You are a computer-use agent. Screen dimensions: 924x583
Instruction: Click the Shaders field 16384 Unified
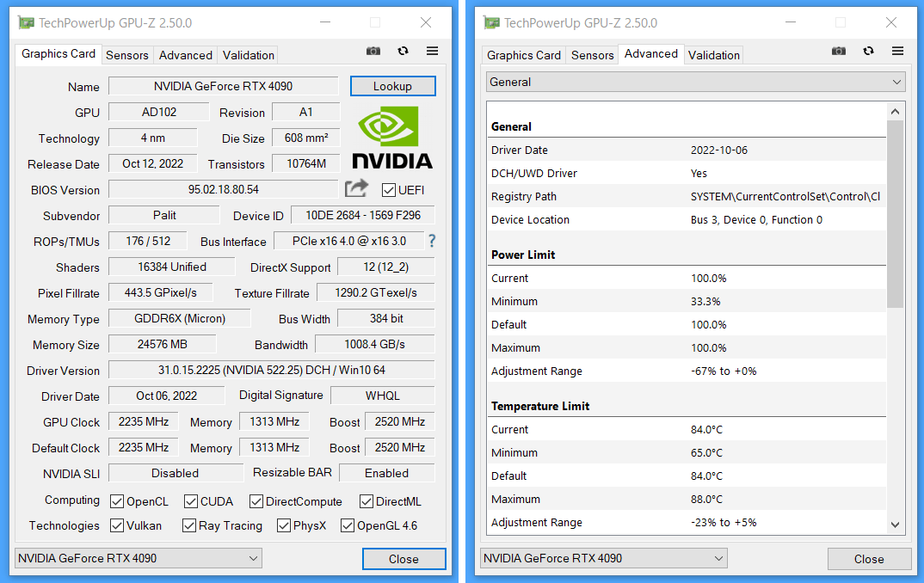click(x=172, y=267)
